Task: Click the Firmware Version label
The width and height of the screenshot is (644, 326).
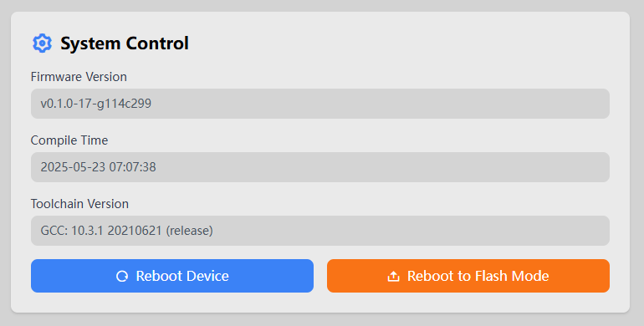Action: [79, 77]
